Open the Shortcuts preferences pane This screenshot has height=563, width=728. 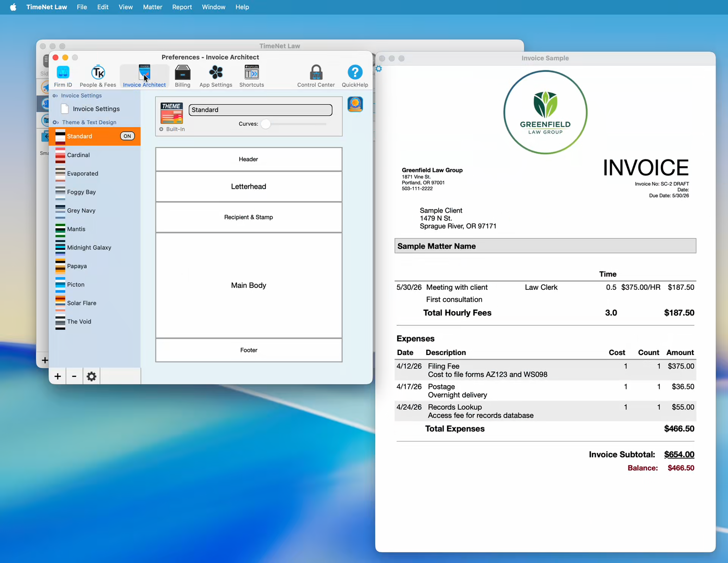coord(252,76)
